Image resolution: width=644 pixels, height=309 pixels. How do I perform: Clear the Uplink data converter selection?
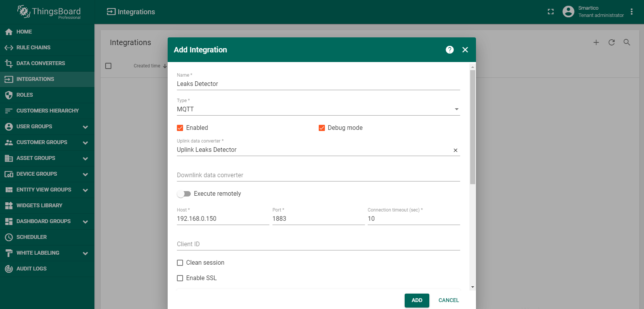[x=455, y=150]
